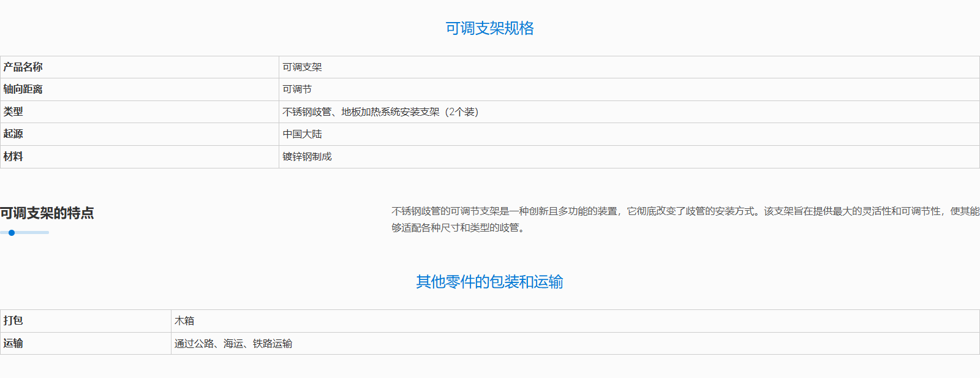Click the 可调支架的特点 section title

click(x=47, y=213)
